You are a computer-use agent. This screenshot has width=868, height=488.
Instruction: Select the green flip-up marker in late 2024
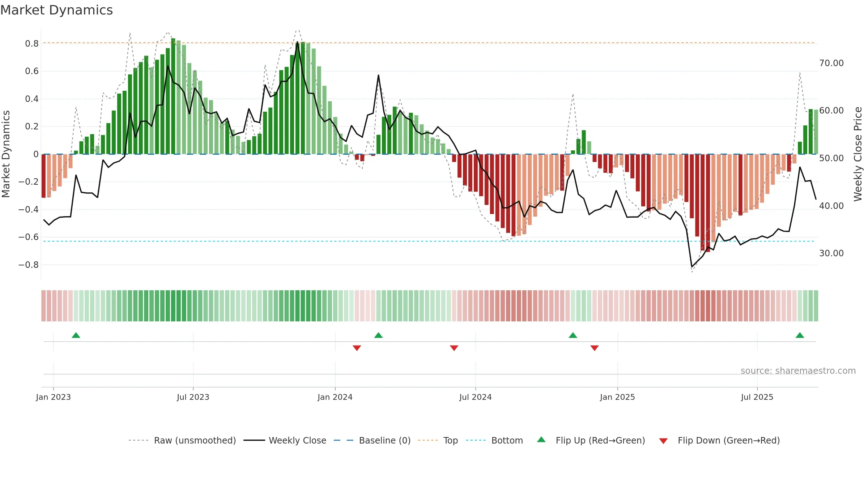pyautogui.click(x=573, y=335)
